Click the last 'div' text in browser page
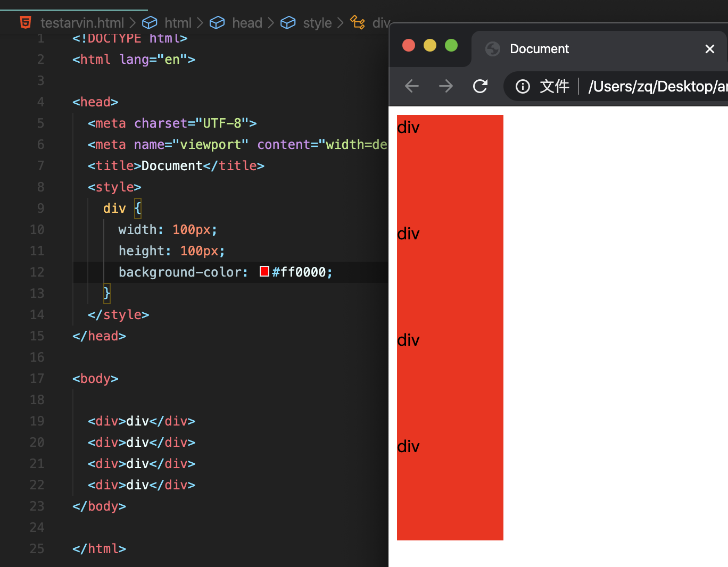The height and width of the screenshot is (567, 728). [408, 446]
